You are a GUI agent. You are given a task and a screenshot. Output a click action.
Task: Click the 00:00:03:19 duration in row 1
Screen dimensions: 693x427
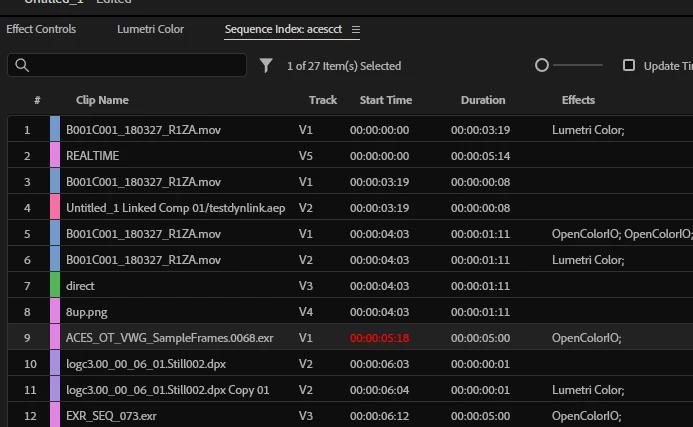480,130
